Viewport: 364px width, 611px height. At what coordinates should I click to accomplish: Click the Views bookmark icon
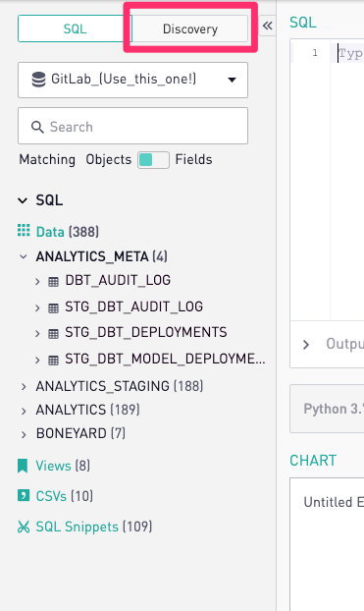(x=23, y=466)
